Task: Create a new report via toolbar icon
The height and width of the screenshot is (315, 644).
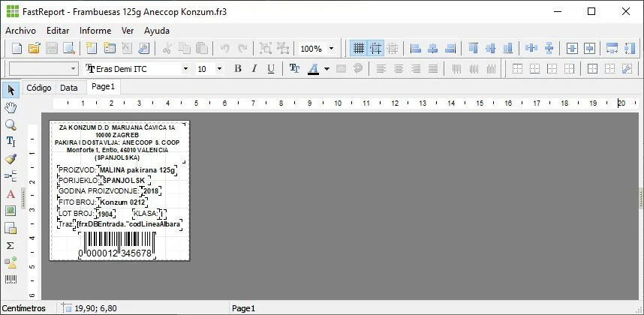Action: 17,49
